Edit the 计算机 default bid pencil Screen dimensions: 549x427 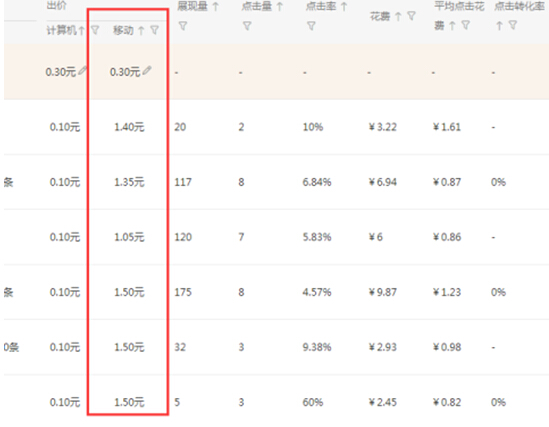pos(83,71)
